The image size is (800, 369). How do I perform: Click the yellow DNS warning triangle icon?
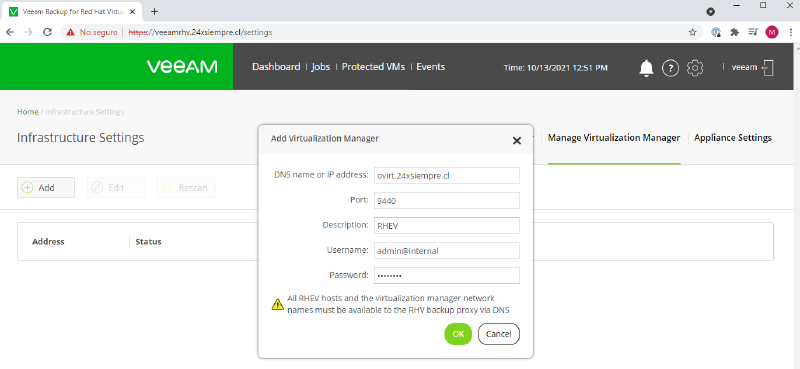click(278, 305)
